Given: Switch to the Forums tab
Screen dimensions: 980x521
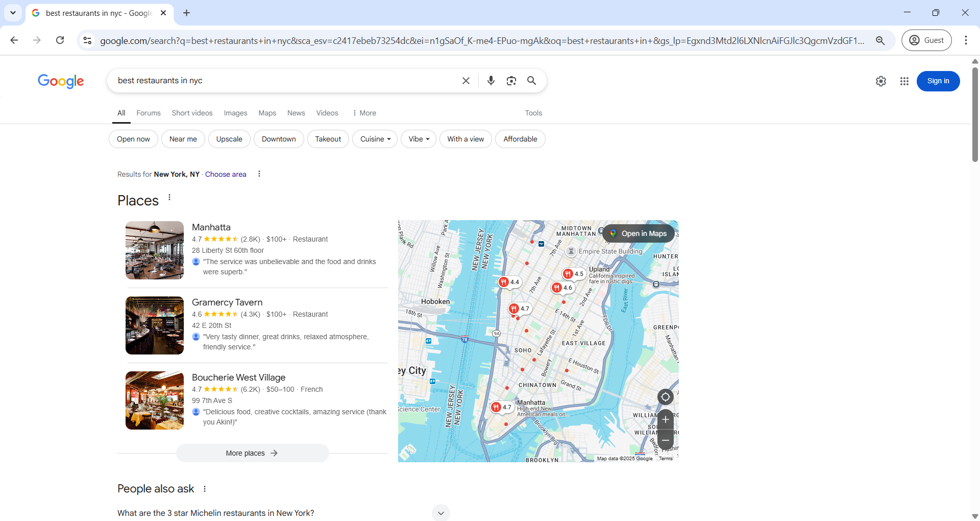Looking at the screenshot, I should click(149, 113).
